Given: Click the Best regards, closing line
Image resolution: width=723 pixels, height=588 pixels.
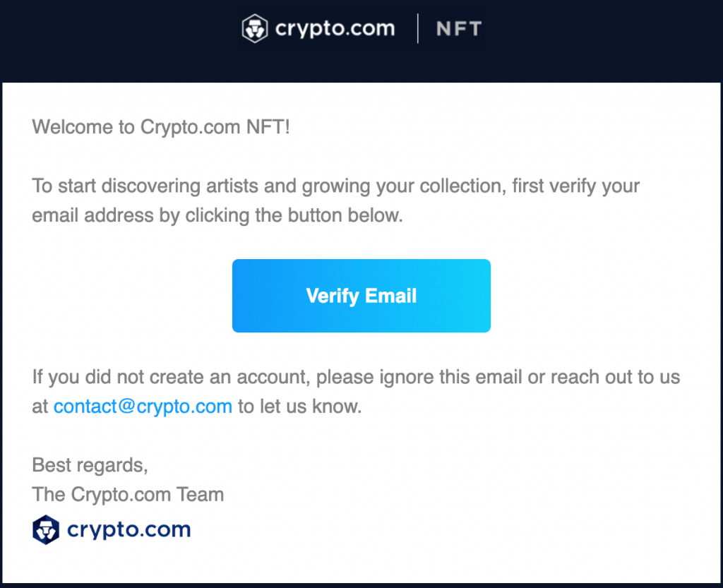Looking at the screenshot, I should pos(90,465).
